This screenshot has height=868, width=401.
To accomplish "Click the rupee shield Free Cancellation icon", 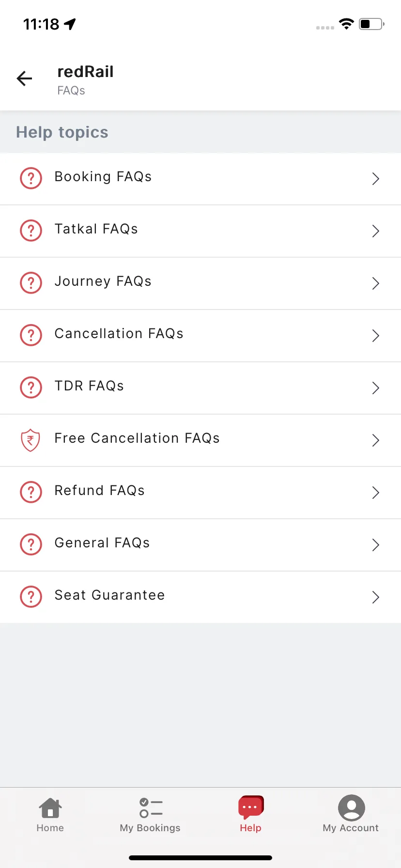I will 31,440.
